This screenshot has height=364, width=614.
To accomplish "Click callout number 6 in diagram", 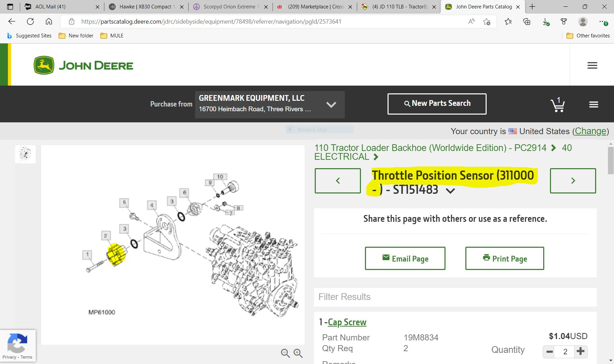I will [x=184, y=193].
